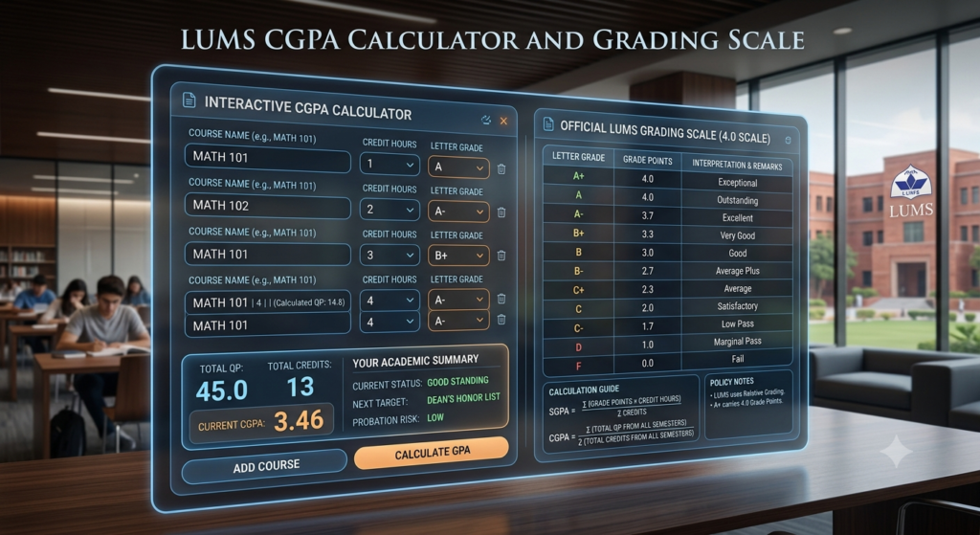Viewport: 980px width, 535px height.
Task: Click the POLICY NOTES heading
Action: (731, 382)
